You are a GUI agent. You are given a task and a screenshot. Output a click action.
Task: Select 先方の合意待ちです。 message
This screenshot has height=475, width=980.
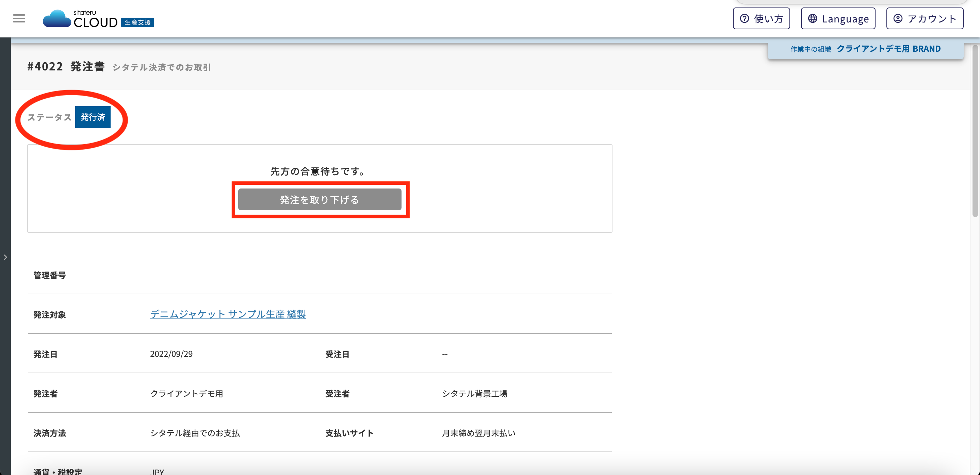(318, 171)
